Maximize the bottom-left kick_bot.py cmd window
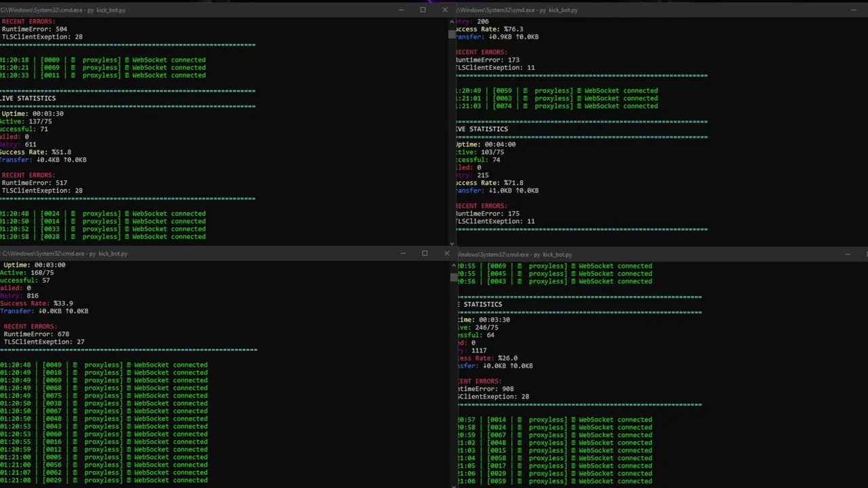Image resolution: width=868 pixels, height=488 pixels. click(425, 253)
